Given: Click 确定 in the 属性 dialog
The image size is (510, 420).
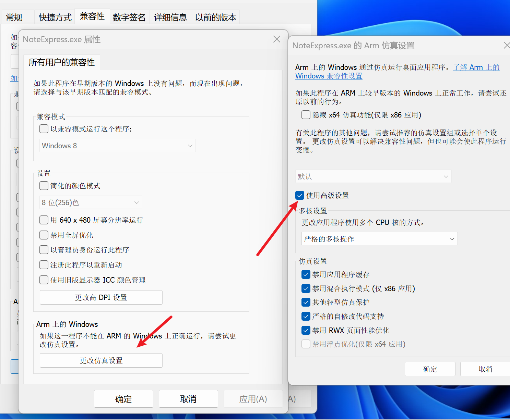Looking at the screenshot, I should [123, 399].
